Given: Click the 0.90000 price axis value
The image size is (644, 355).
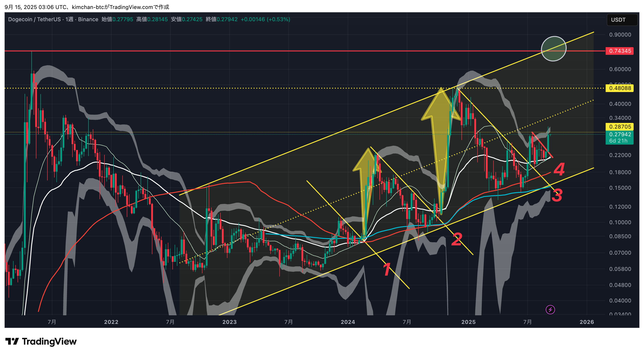Looking at the screenshot, I should click(x=620, y=35).
